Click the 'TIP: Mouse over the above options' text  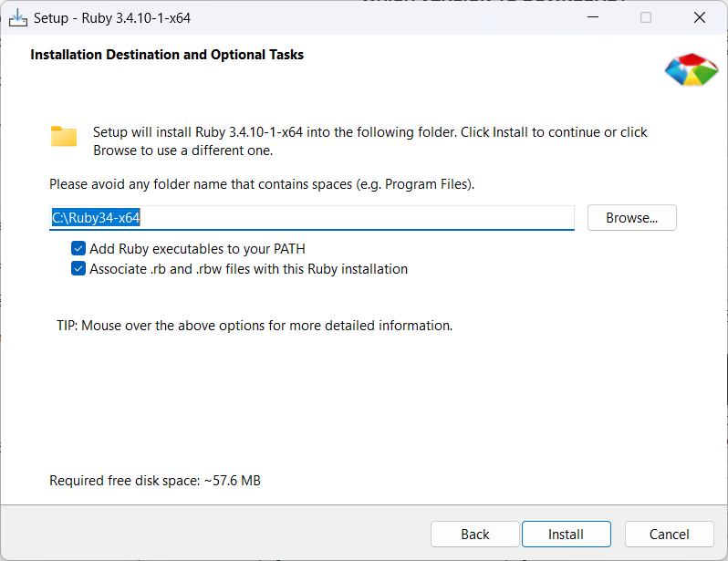coord(255,326)
